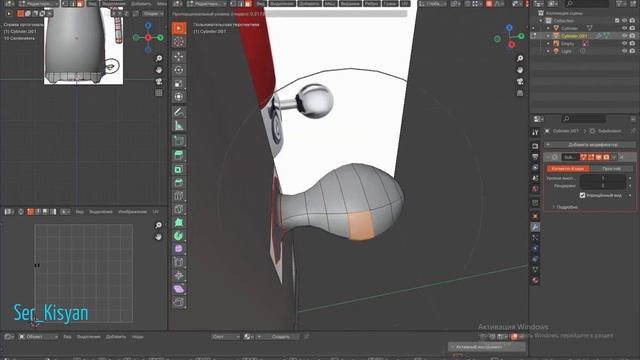Image resolution: width=640 pixels, height=360 pixels.
Task: Expand Cylinder row in outliner
Action: (x=548, y=28)
